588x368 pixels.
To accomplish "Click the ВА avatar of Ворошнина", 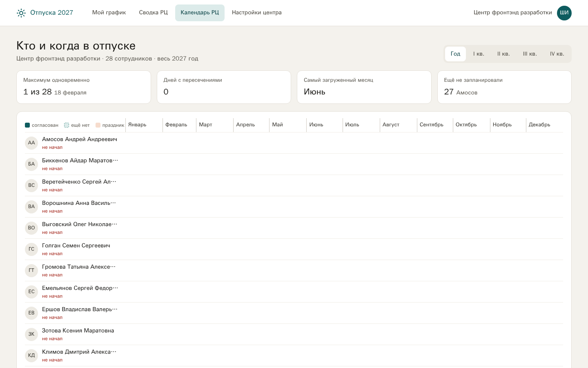I will (31, 206).
